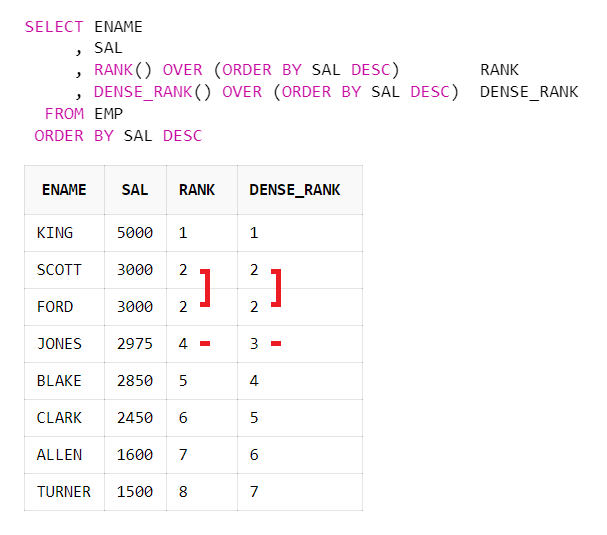The height and width of the screenshot is (535, 607).
Task: Select the 1500 salary cell
Action: tap(135, 492)
